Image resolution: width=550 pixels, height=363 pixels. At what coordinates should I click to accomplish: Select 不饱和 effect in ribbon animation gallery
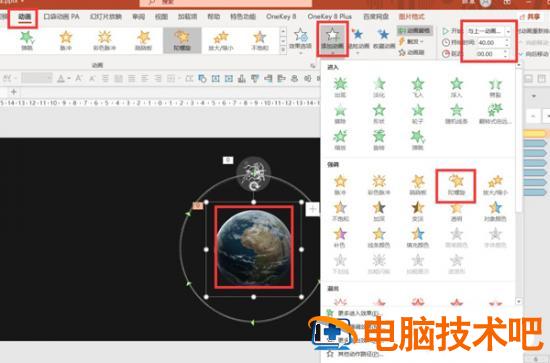coord(260,40)
